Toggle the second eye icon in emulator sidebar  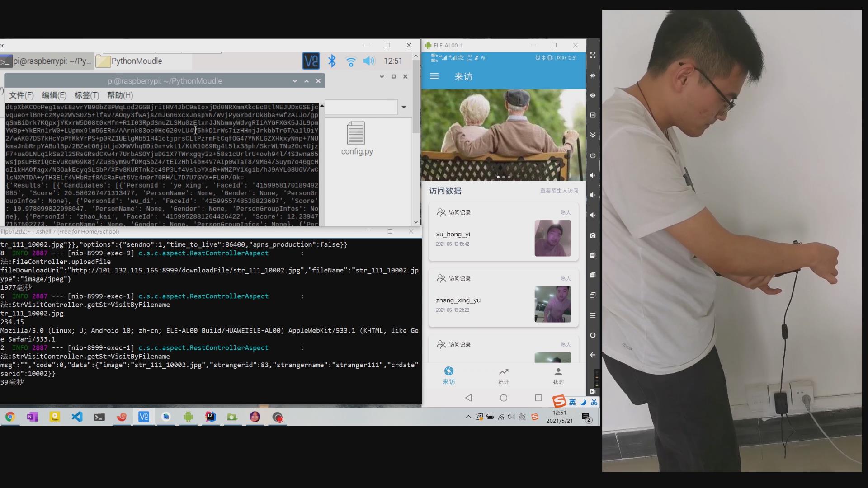[x=593, y=95]
